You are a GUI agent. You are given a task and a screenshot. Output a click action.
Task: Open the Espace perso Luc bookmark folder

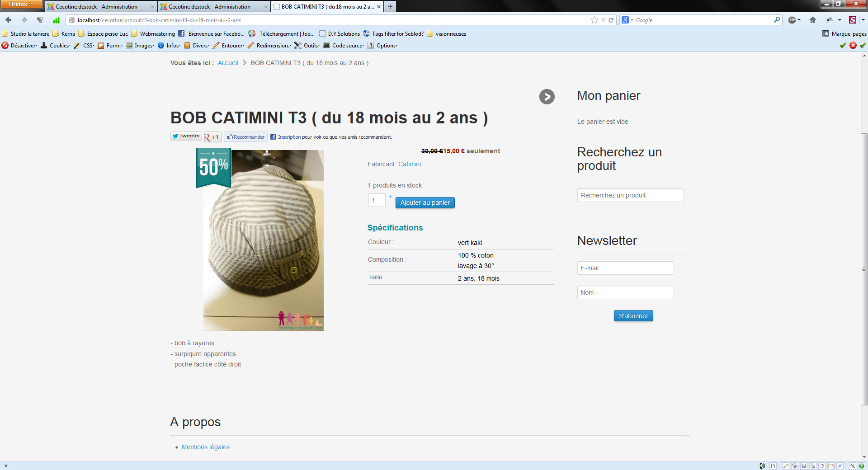pos(103,33)
